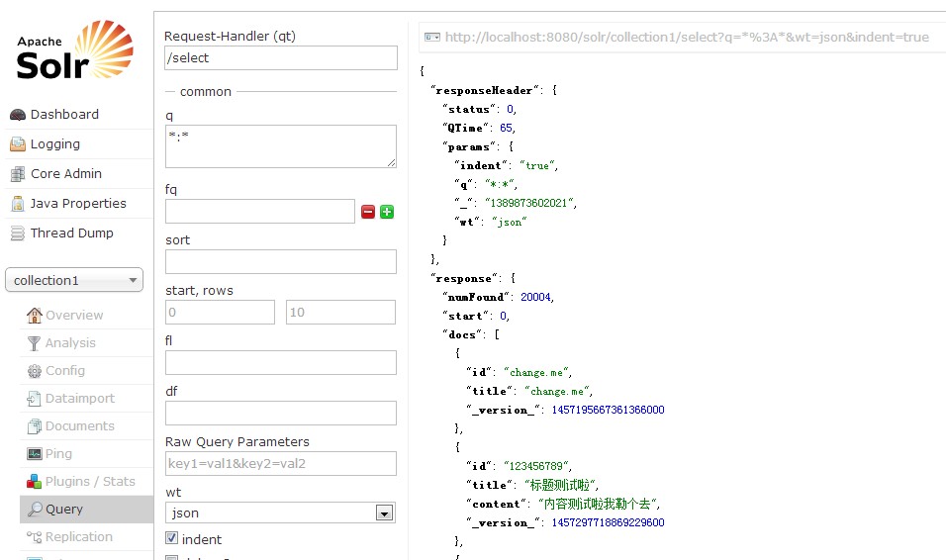Click the Logging notepad icon

pos(18,144)
